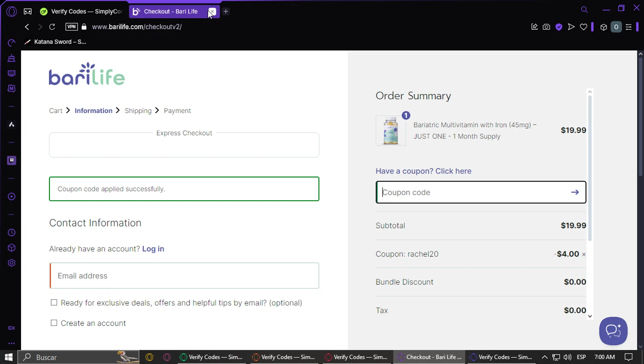Image resolution: width=644 pixels, height=364 pixels.
Task: Go forward with the browser forward arrow
Action: tap(40, 27)
